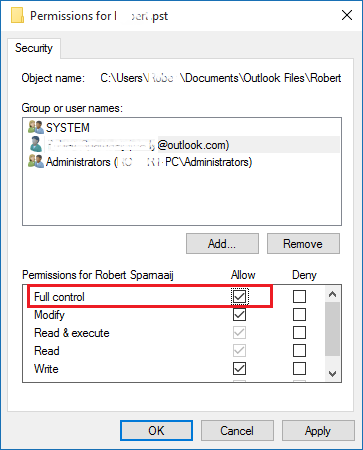The image size is (363, 450).
Task: Select the @outlook.com user icon
Action: click(36, 144)
